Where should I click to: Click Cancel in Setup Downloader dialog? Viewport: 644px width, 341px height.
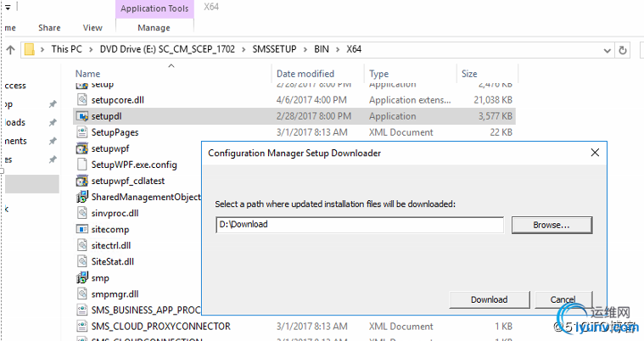(563, 299)
